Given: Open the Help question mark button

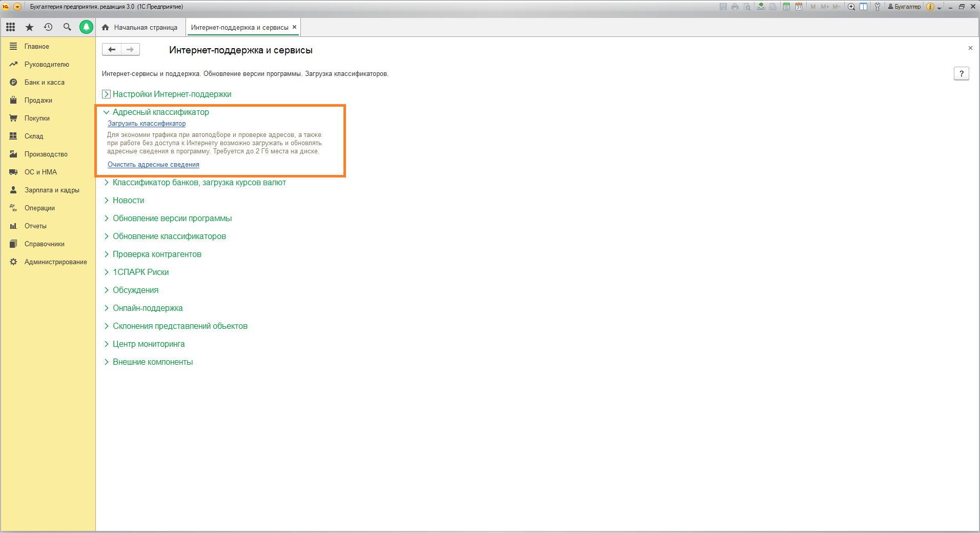Looking at the screenshot, I should point(962,73).
